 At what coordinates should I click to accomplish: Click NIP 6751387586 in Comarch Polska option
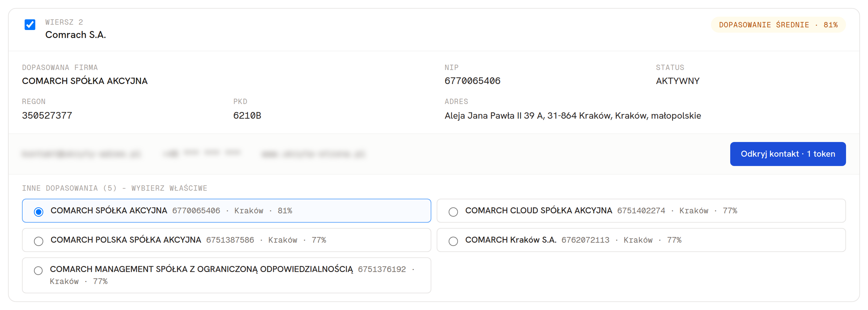(230, 240)
